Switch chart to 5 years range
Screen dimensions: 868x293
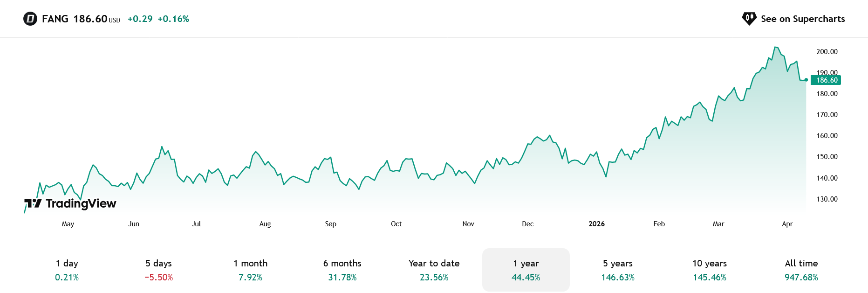(618, 270)
